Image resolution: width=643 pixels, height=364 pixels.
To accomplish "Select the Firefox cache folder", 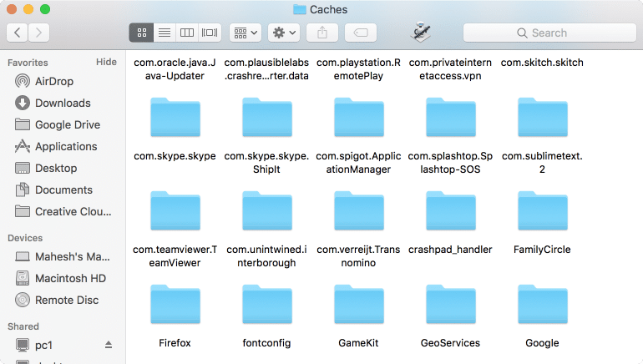I will tap(175, 305).
